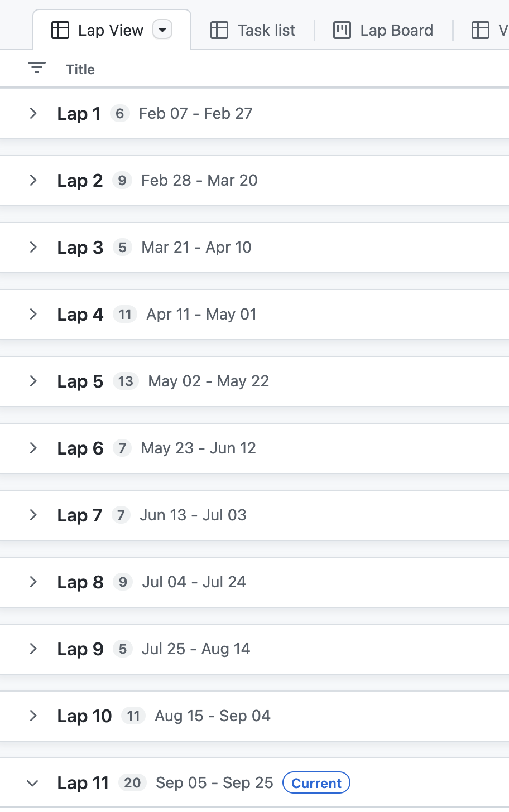Click the table icon on the Lap View tab
Viewport: 509px width, 812px height.
[x=60, y=30]
